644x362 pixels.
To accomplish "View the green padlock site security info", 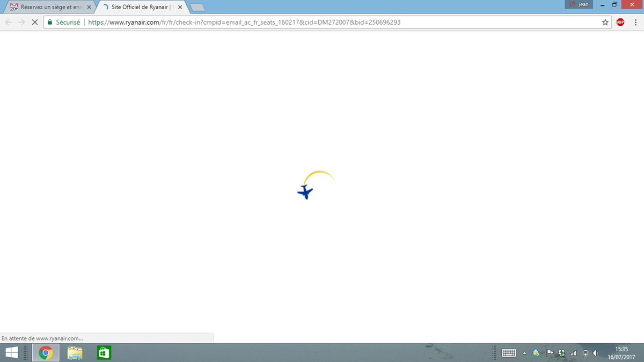I will tap(50, 23).
